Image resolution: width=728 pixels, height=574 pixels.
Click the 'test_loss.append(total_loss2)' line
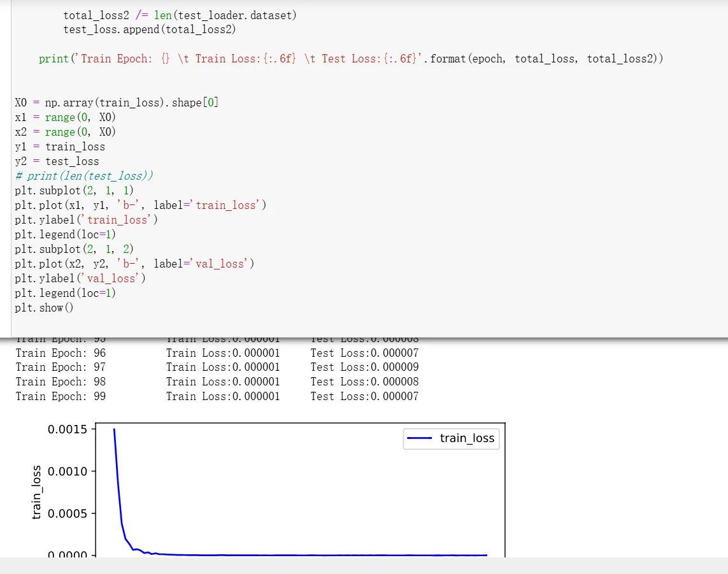coord(150,30)
